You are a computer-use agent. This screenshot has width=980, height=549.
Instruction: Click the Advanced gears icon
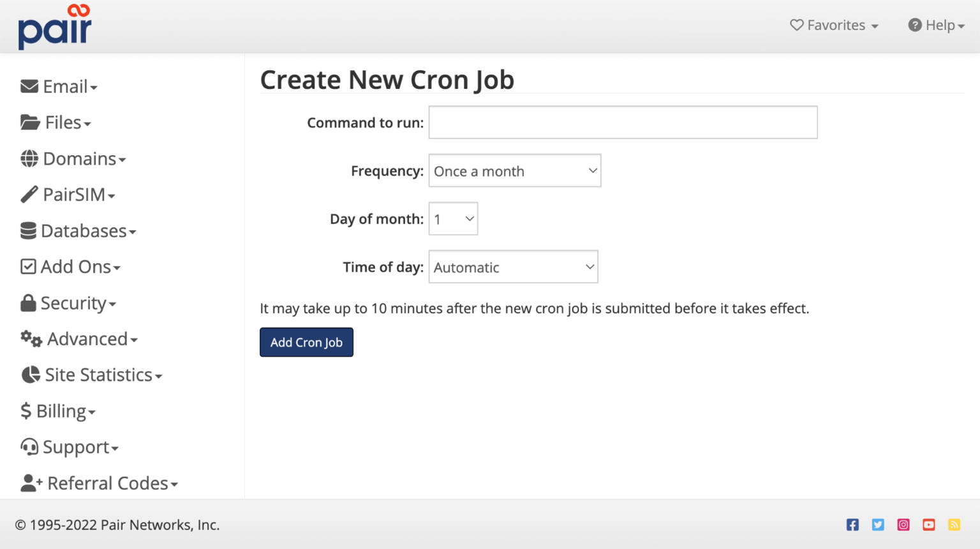tap(29, 338)
